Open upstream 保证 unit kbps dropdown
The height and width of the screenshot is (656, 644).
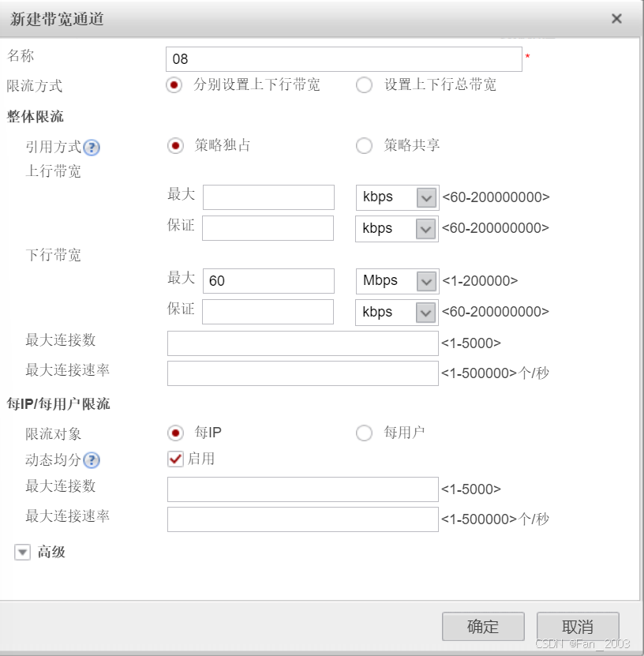point(397,229)
